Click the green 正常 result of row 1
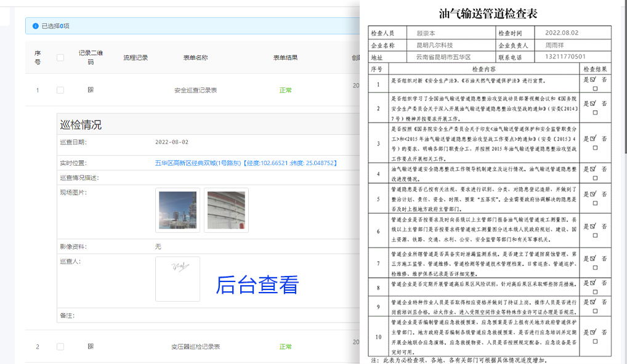This screenshot has height=364, width=627. [285, 89]
